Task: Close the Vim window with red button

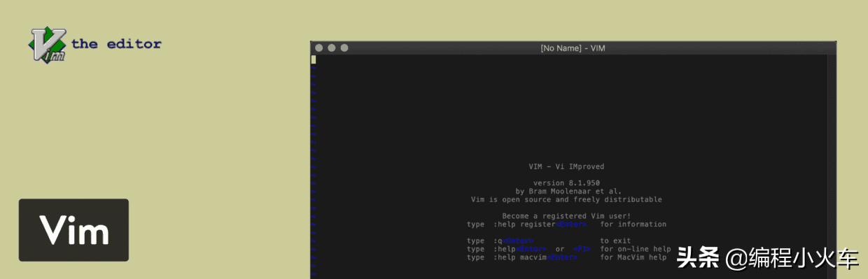Action: pos(319,48)
